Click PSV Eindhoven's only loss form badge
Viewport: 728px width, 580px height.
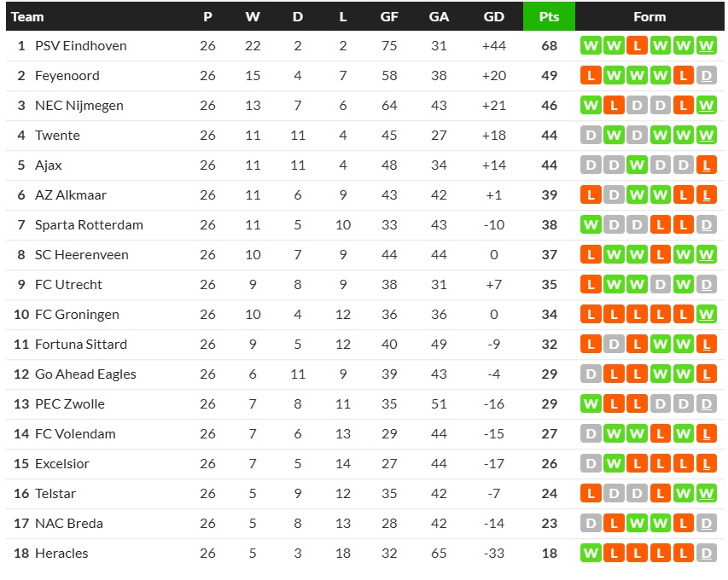pos(636,46)
